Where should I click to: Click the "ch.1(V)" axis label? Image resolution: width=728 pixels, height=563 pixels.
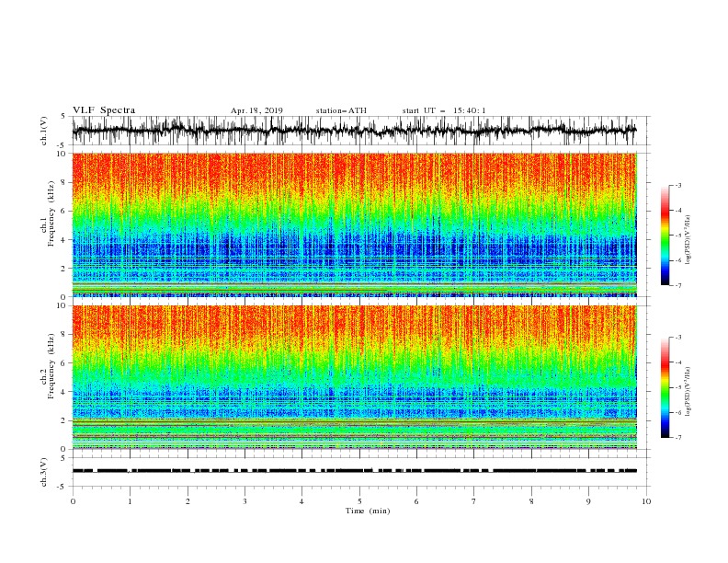[44, 131]
